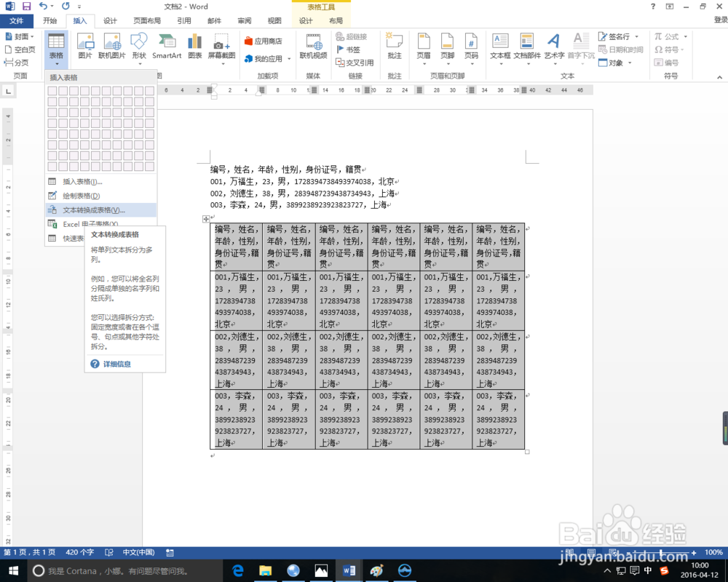
Task: Switch to the Home (开始) tab
Action: click(50, 21)
